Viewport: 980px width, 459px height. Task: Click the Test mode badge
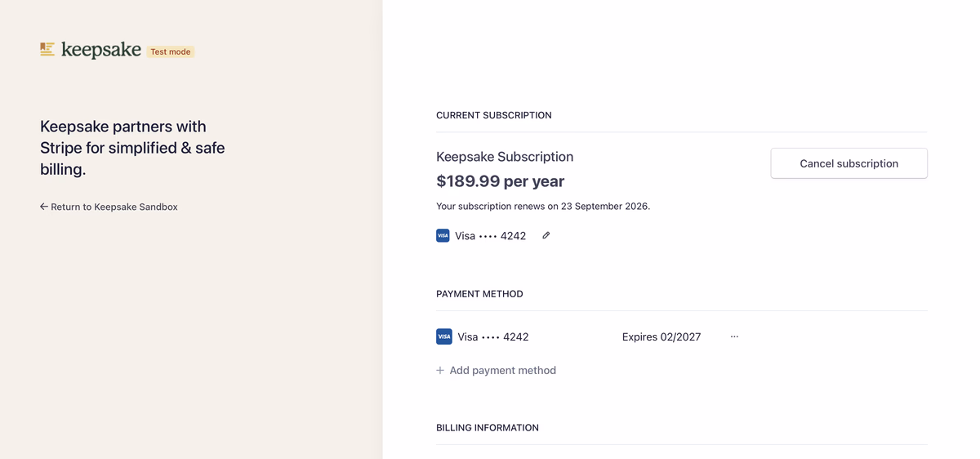tap(170, 51)
